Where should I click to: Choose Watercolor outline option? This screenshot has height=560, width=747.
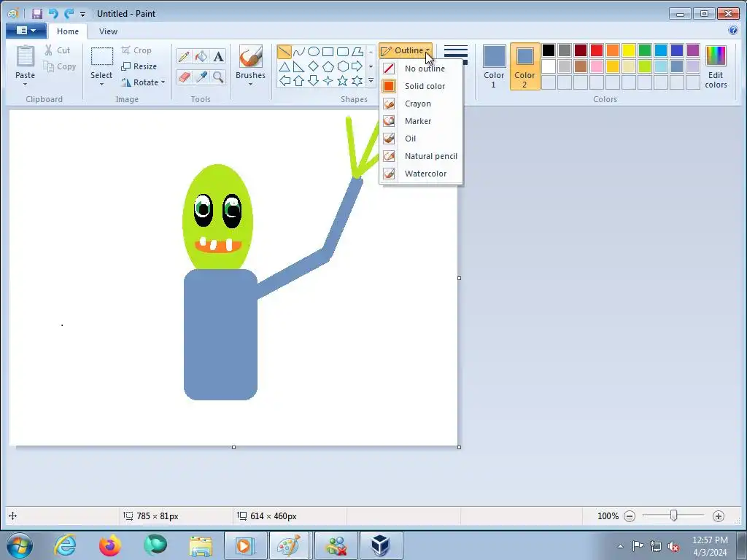pyautogui.click(x=421, y=174)
